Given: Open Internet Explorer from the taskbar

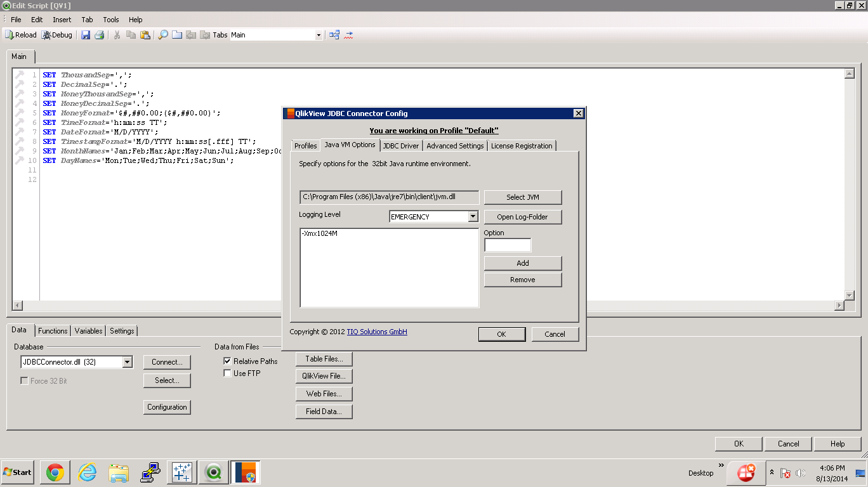Looking at the screenshot, I should click(87, 472).
